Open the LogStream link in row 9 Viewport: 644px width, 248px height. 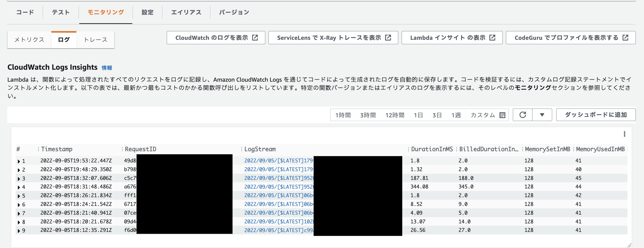click(279, 230)
